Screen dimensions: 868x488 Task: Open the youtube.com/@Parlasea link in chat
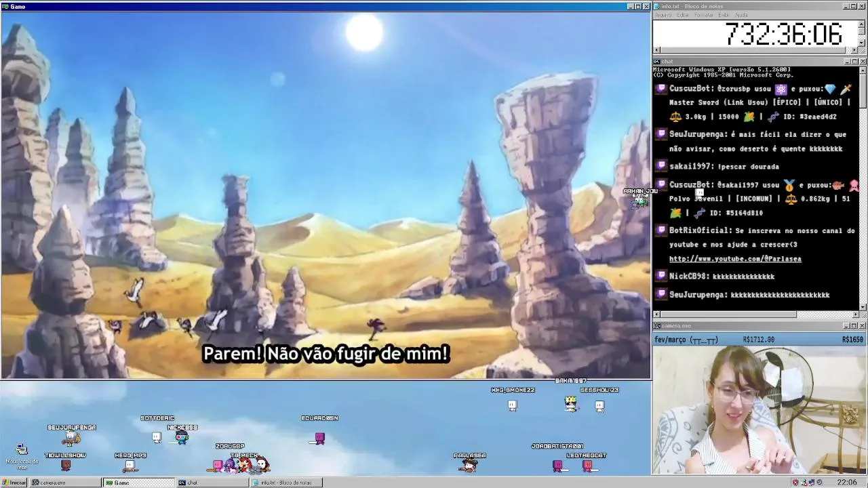pos(735,259)
